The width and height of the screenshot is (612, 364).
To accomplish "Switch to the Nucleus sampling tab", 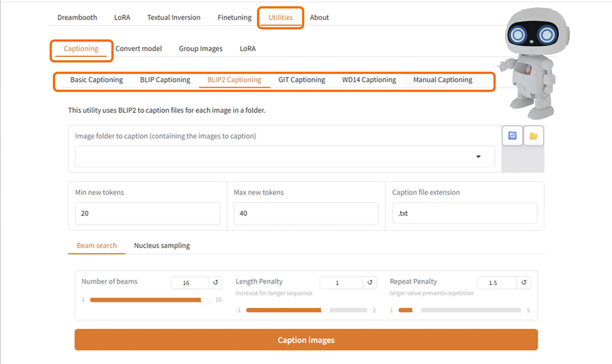I will coord(162,245).
